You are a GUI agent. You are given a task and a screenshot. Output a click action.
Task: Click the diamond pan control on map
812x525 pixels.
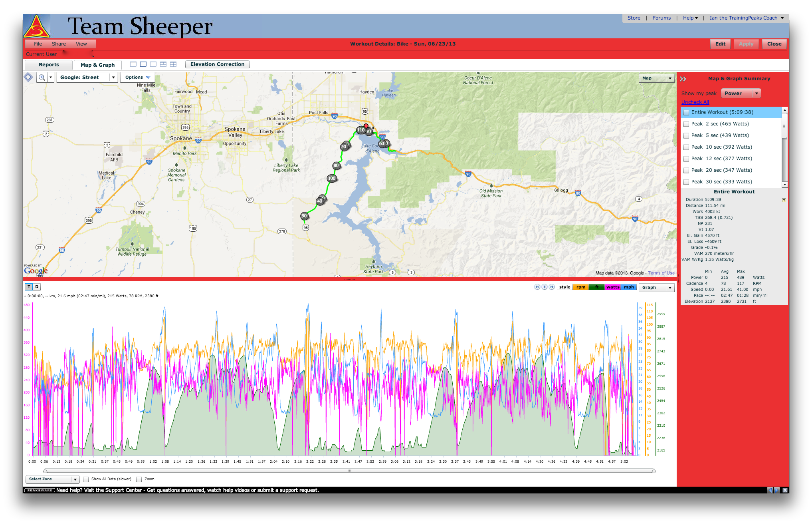point(28,77)
